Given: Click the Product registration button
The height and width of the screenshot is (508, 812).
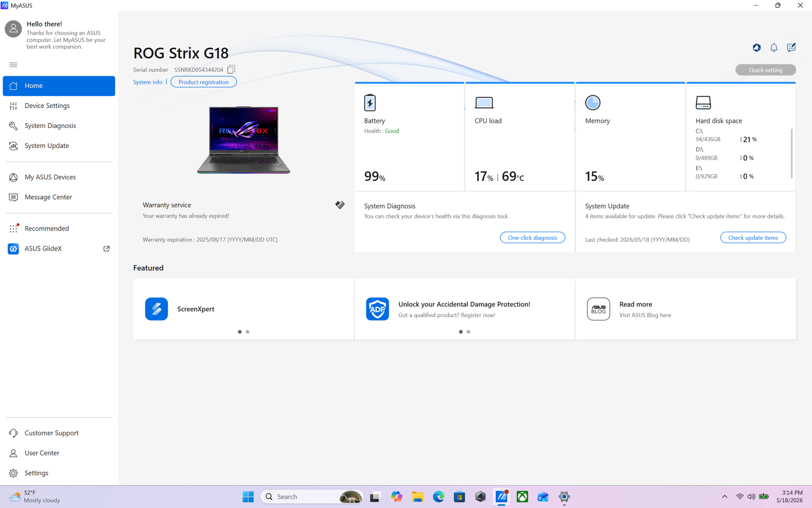Looking at the screenshot, I should (x=204, y=82).
